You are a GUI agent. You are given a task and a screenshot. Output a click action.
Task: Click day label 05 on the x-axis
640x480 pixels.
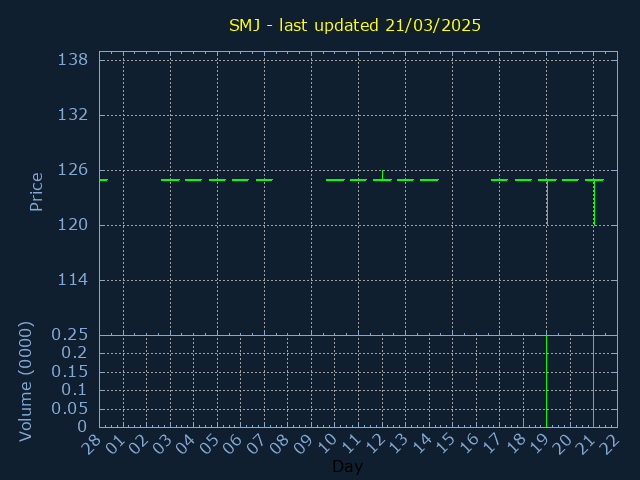[209, 443]
